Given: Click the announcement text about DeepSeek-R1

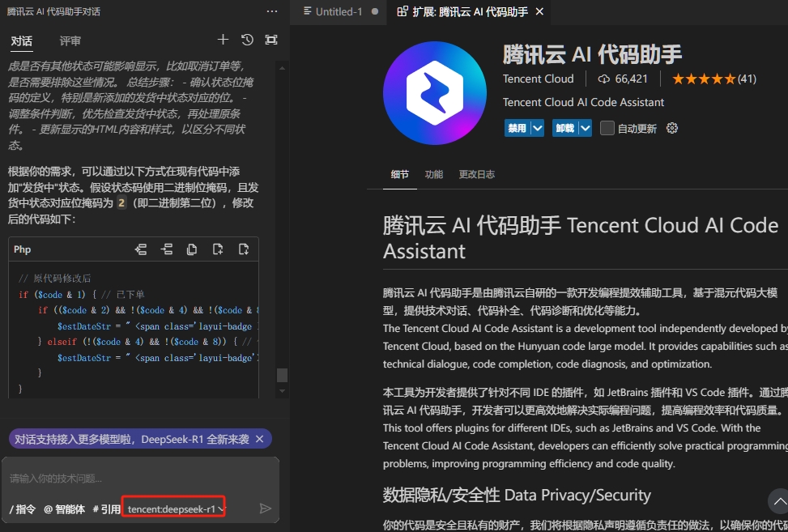Looking at the screenshot, I should [132, 439].
